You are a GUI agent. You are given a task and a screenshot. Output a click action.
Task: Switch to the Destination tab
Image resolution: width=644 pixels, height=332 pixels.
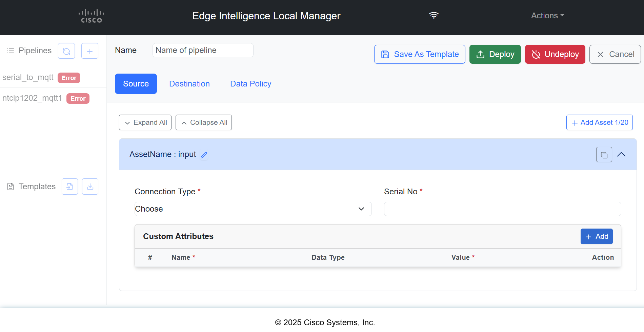[x=189, y=84]
